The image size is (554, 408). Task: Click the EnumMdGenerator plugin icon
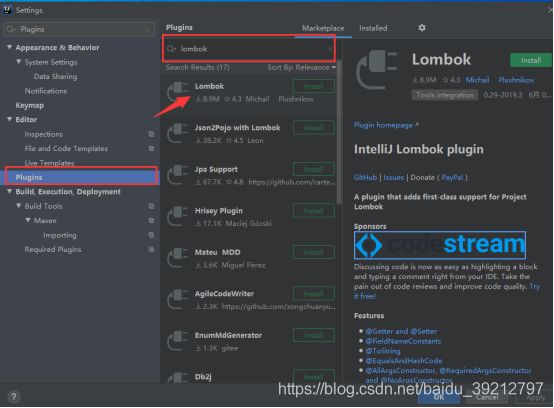[178, 341]
